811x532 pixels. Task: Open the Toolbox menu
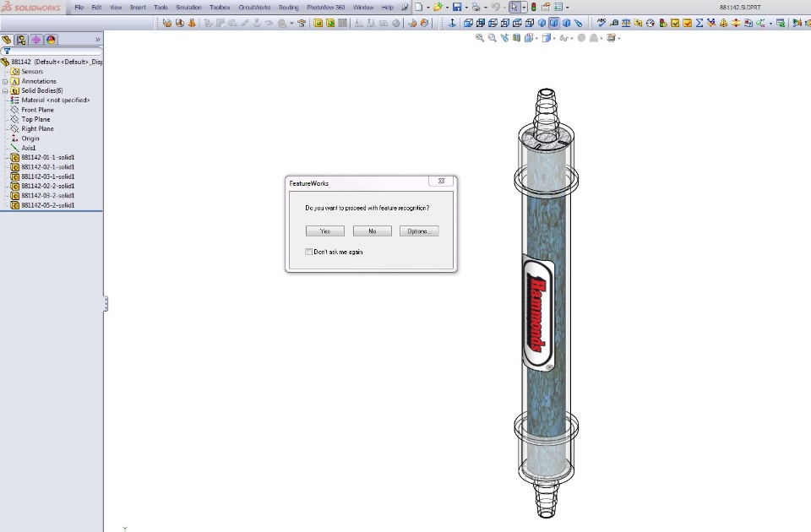(x=220, y=8)
